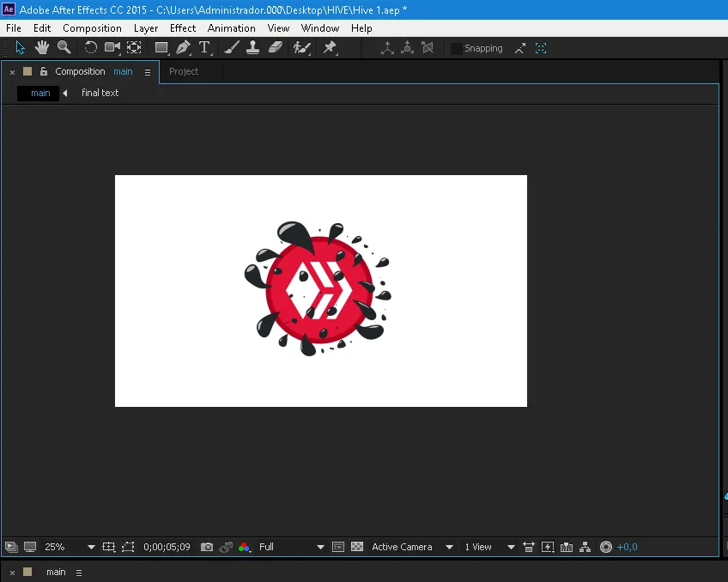
Task: Select the Puppet Pin tool
Action: pos(331,47)
